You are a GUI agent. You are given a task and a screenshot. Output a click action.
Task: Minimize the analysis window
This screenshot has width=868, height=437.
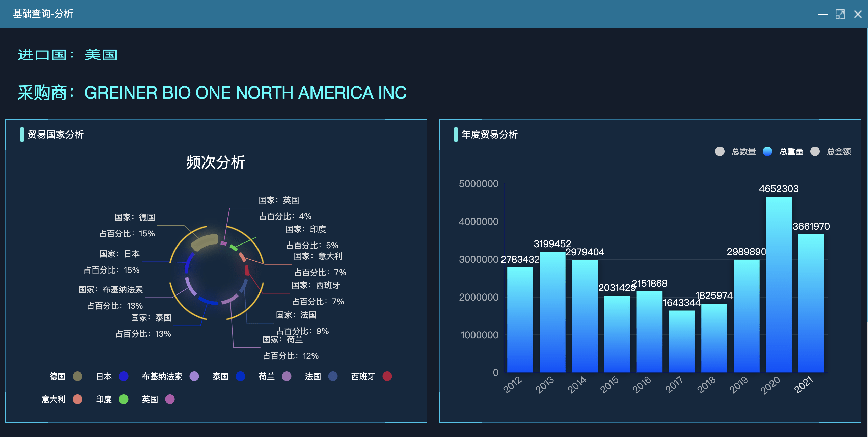coord(822,14)
